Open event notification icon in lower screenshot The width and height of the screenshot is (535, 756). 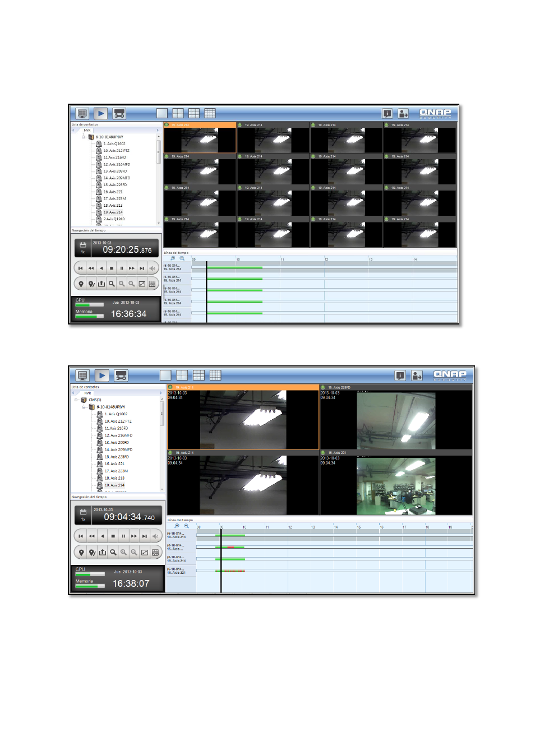coord(400,375)
